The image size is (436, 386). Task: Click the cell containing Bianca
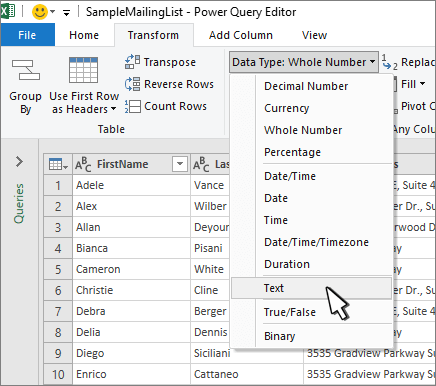(131, 248)
